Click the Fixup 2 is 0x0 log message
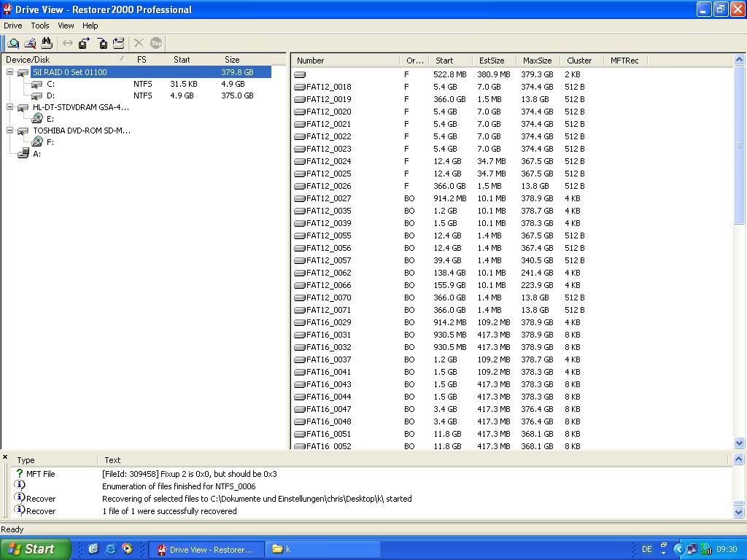 (189, 474)
